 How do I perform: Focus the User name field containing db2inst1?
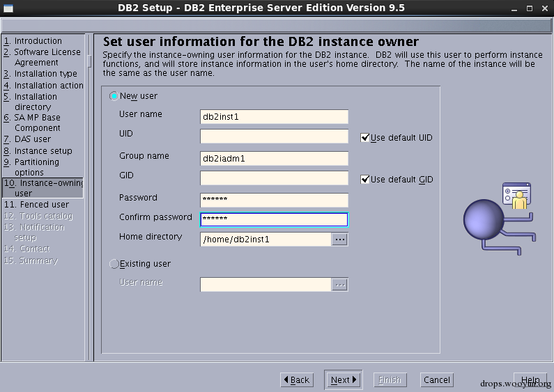pos(274,116)
